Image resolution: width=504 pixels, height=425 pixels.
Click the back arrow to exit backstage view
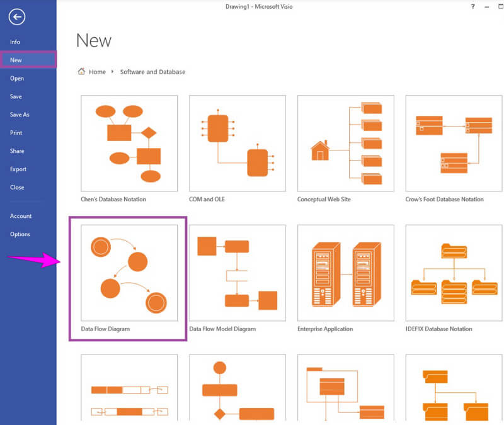(x=19, y=18)
